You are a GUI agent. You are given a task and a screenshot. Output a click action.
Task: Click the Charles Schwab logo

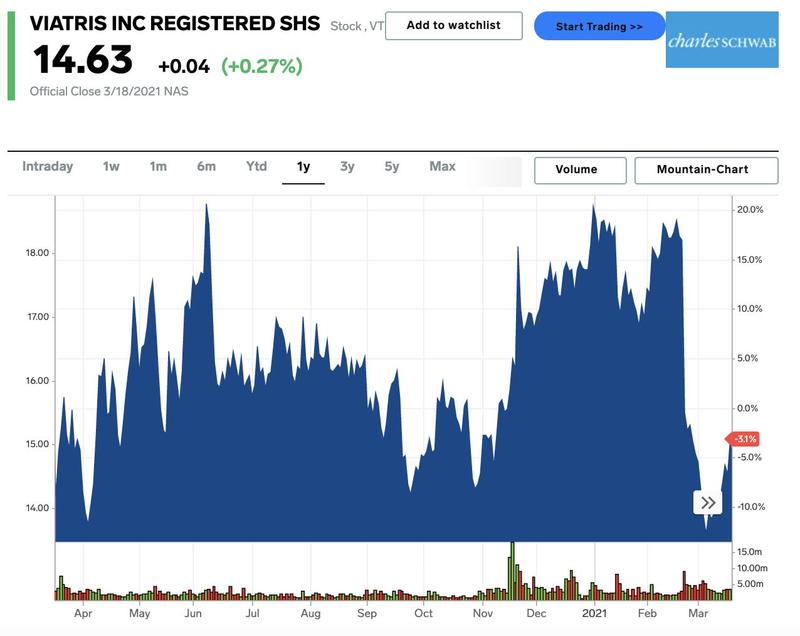click(722, 40)
